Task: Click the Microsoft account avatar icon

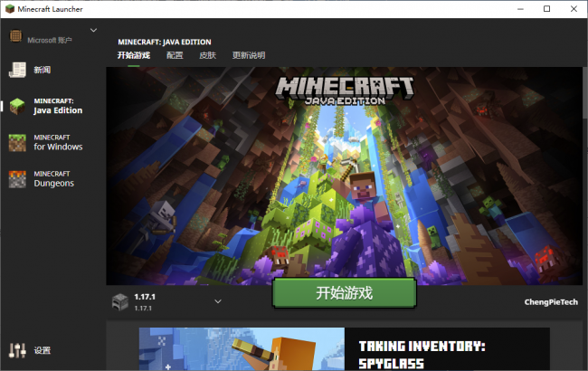Action: (15, 39)
